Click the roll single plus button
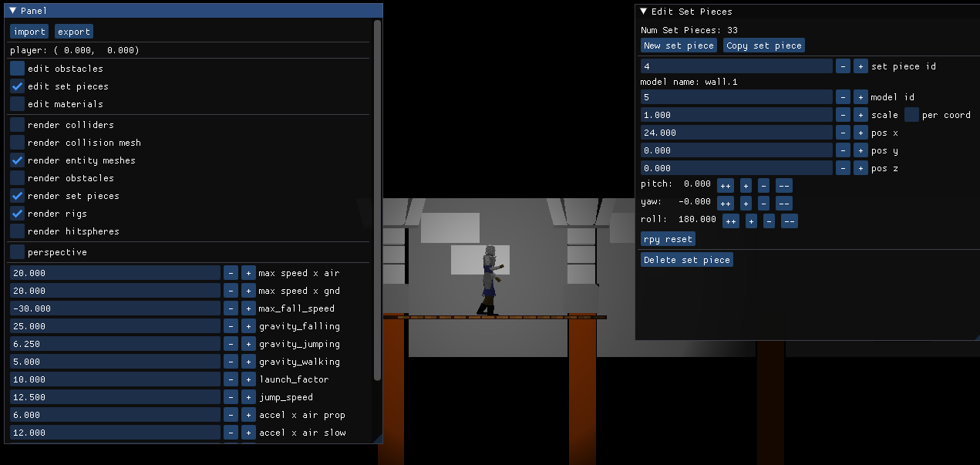The width and height of the screenshot is (980, 465). click(751, 221)
